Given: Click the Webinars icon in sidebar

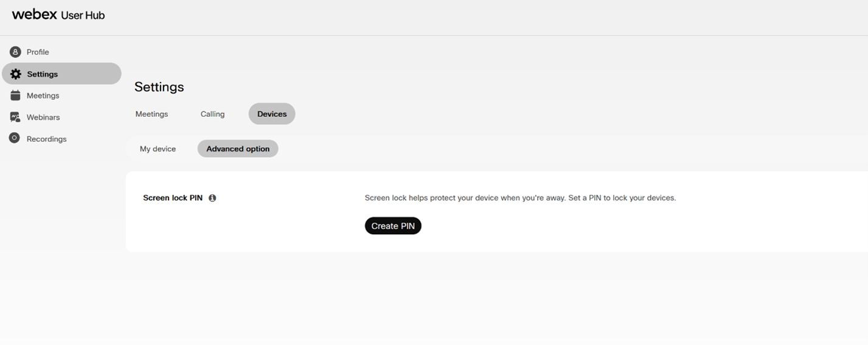Looking at the screenshot, I should (x=15, y=117).
